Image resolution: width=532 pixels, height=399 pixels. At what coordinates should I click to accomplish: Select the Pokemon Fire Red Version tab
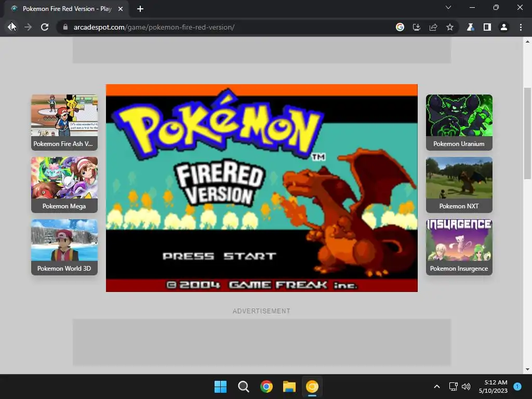pyautogui.click(x=67, y=9)
